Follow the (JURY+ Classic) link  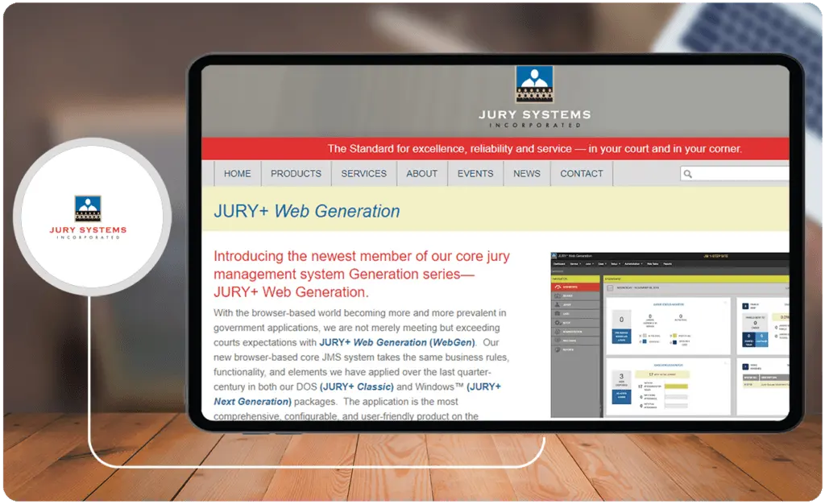click(356, 386)
